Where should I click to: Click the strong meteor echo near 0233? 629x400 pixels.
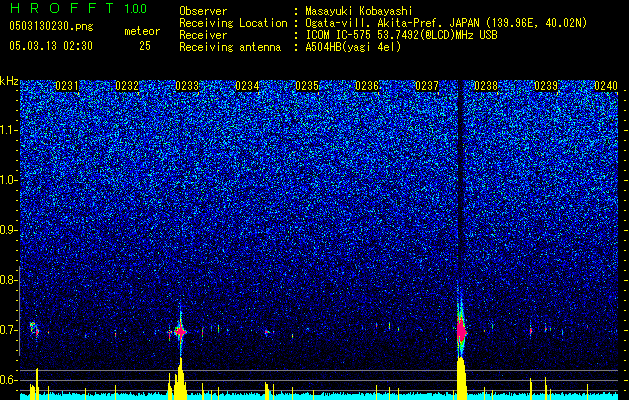(x=181, y=332)
